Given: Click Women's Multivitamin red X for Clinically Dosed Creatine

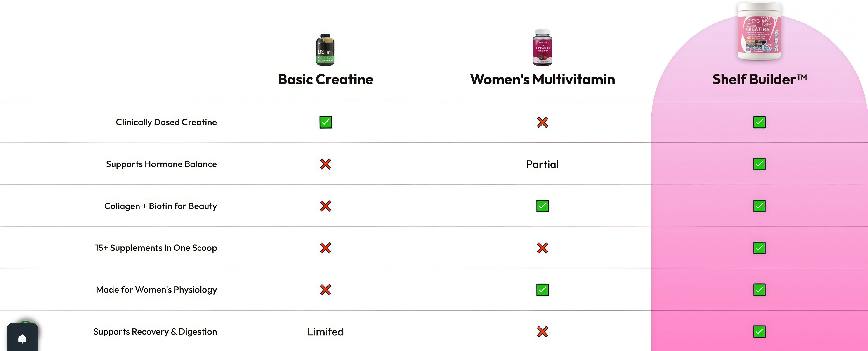Looking at the screenshot, I should (542, 122).
